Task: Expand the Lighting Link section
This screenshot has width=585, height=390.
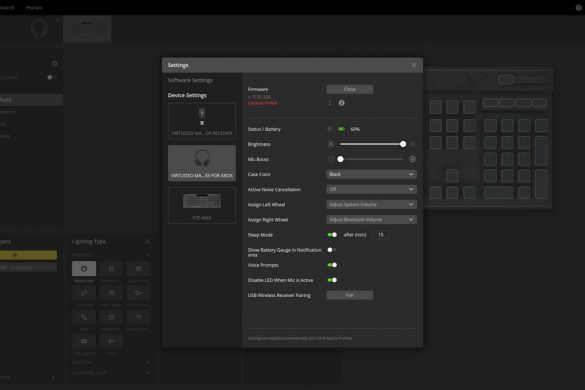Action: point(147,373)
